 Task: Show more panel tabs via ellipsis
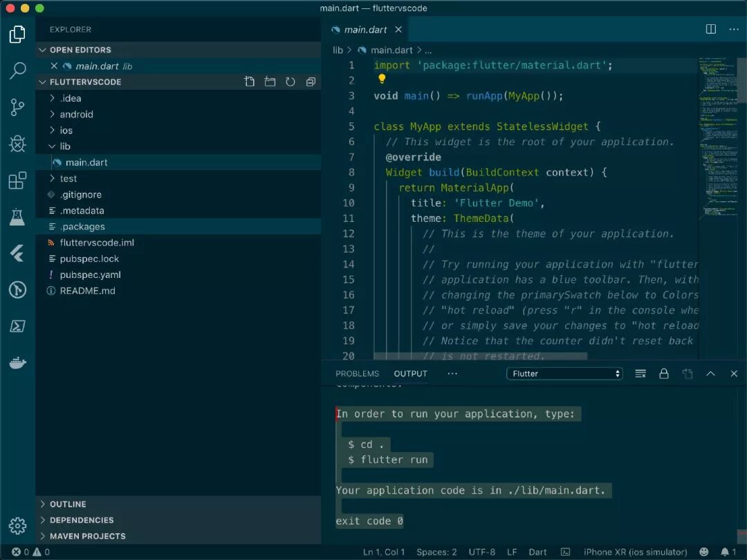452,374
